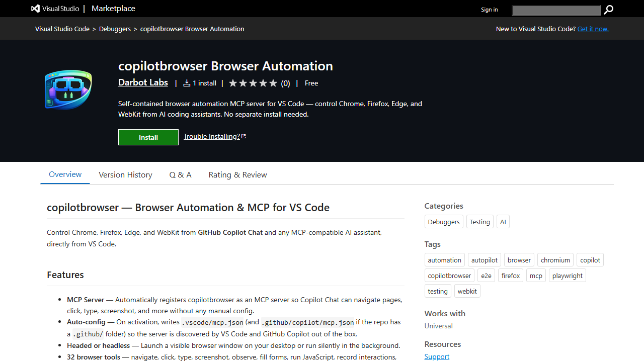Click the 'copilotbrowser Browser Automation' title

[x=225, y=66]
